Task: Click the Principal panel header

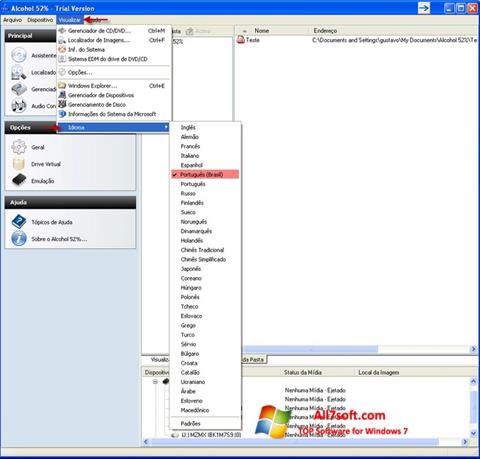Action: click(31, 35)
